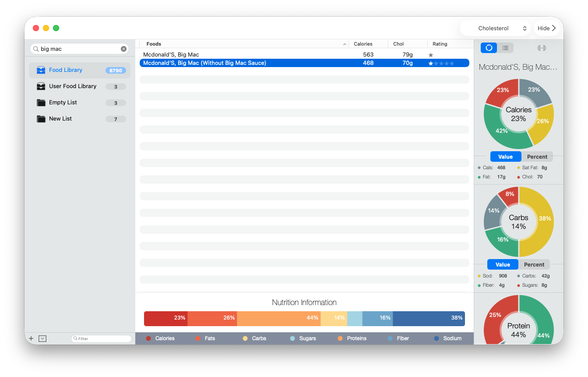588x377 pixels.
Task: Open the Cholesterol column selector
Action: pos(495,28)
